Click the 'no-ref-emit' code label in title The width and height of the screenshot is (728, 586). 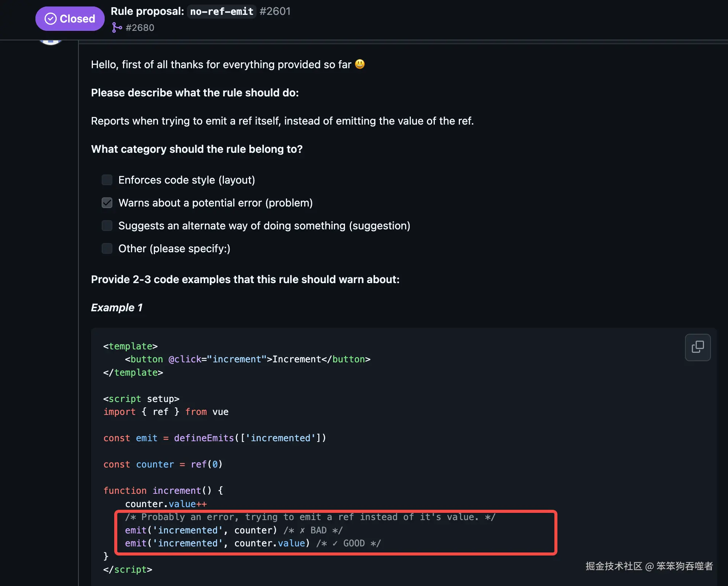[222, 11]
